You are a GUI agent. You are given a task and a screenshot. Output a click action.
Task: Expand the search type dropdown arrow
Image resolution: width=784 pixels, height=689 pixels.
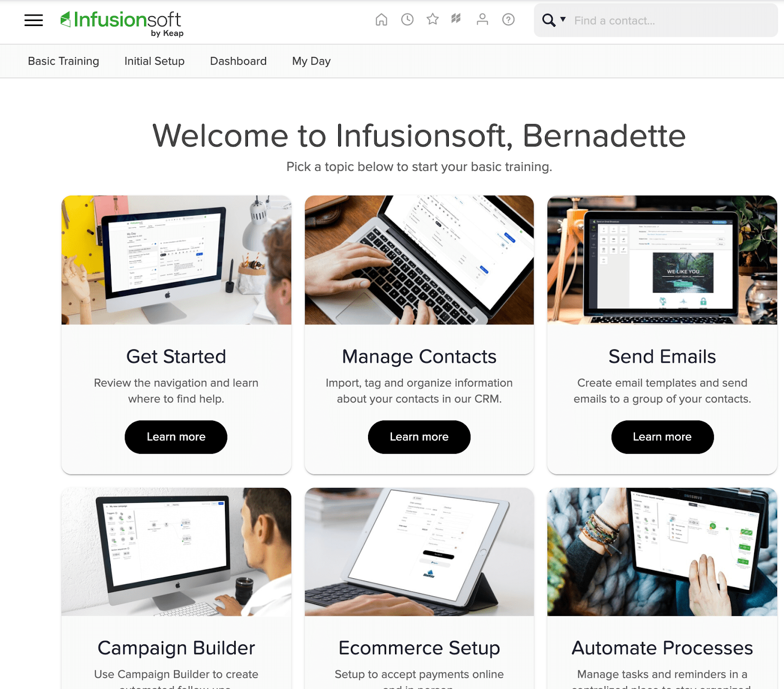tap(563, 20)
